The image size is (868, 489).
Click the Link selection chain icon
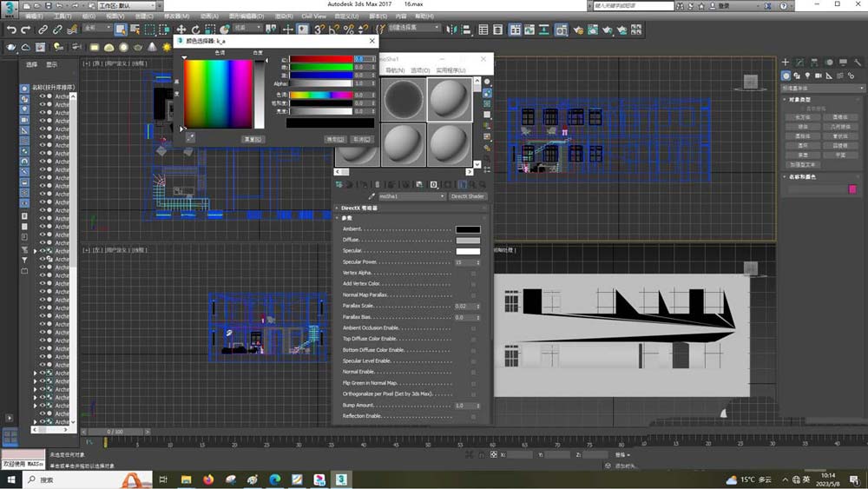tap(43, 30)
